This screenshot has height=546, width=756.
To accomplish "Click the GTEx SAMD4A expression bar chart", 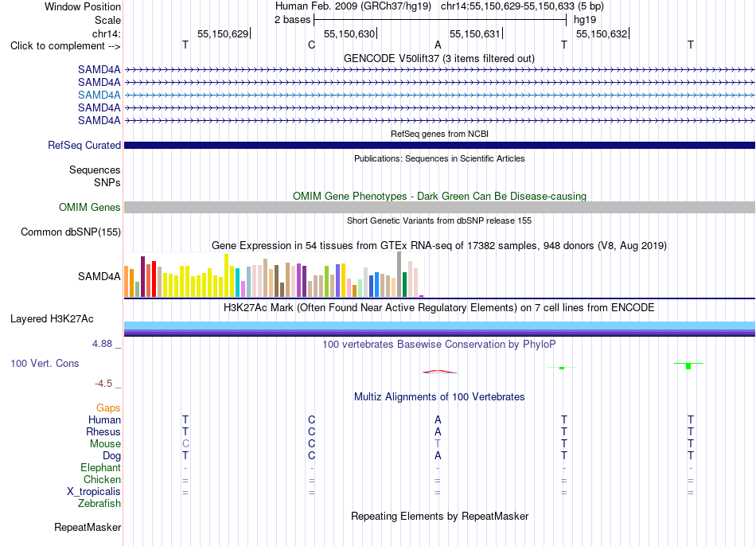I will click(x=274, y=275).
